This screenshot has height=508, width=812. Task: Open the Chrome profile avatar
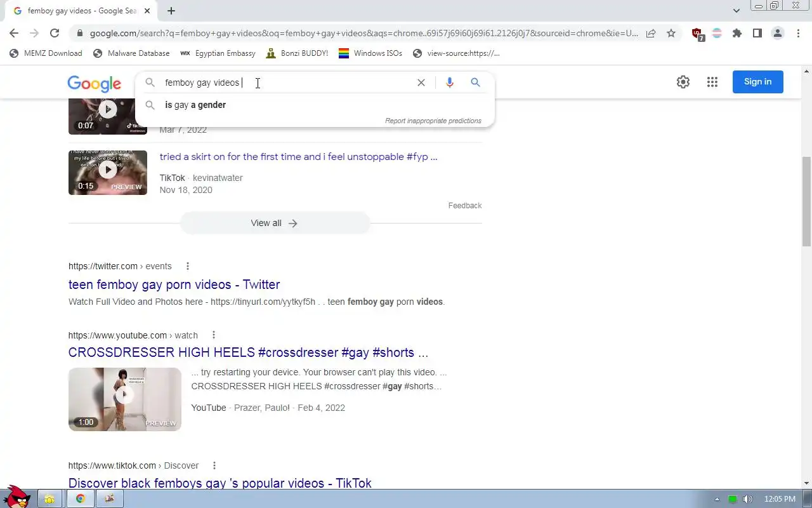pos(778,34)
